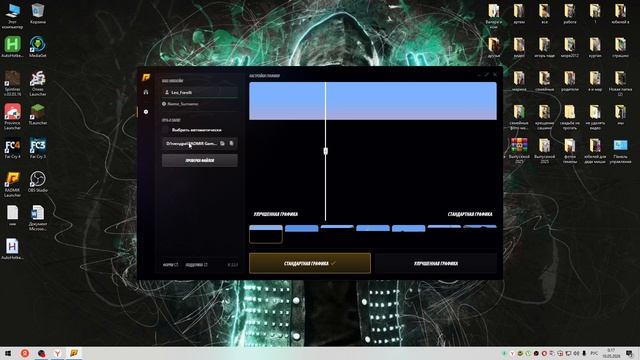
Task: Open the settings gear in launcher sidebar
Action: [x=146, y=112]
